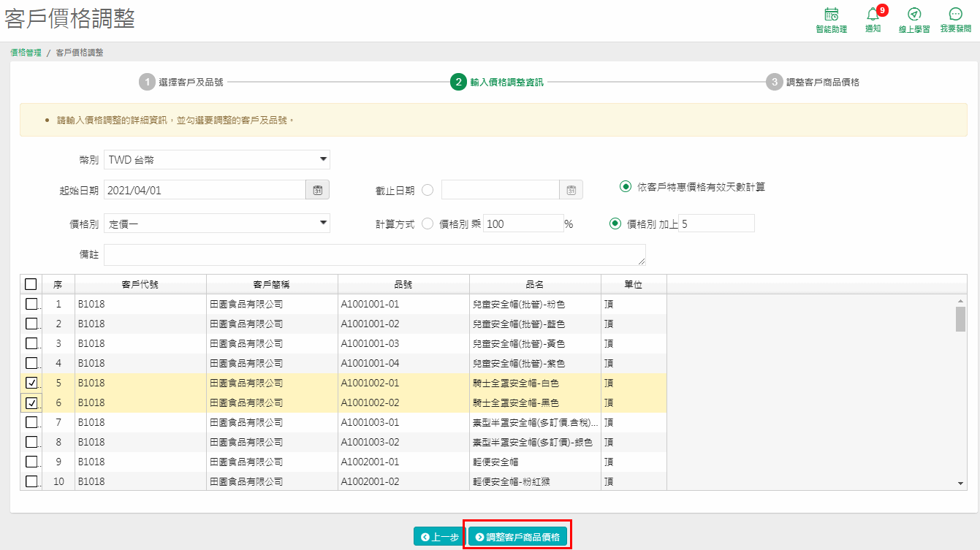Click the table scrollbar up arrow

point(961,301)
